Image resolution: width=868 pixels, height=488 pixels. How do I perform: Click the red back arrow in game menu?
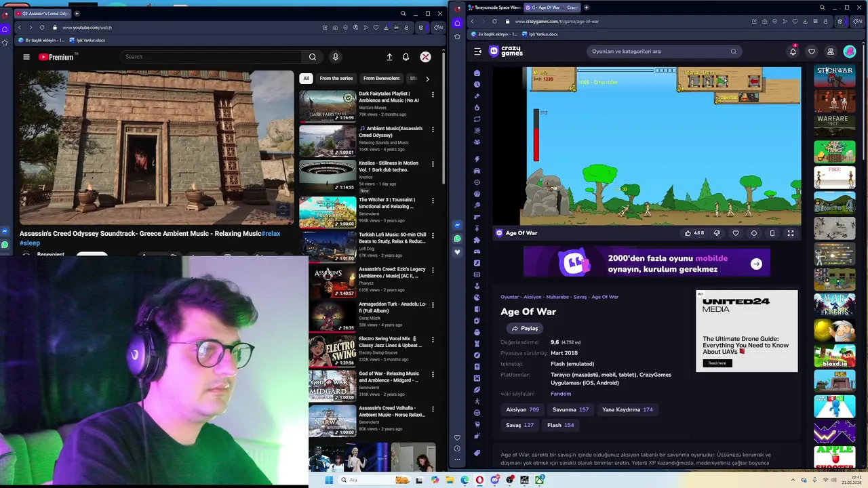754,81
